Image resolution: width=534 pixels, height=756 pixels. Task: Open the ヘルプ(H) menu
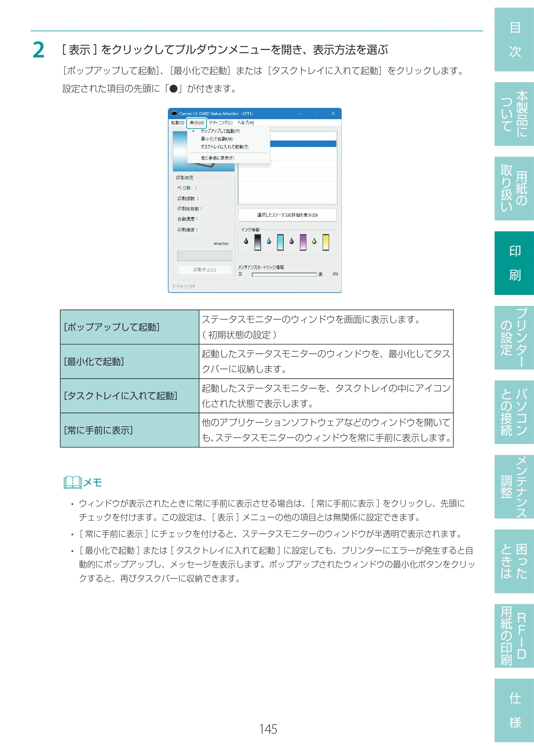tap(246, 123)
